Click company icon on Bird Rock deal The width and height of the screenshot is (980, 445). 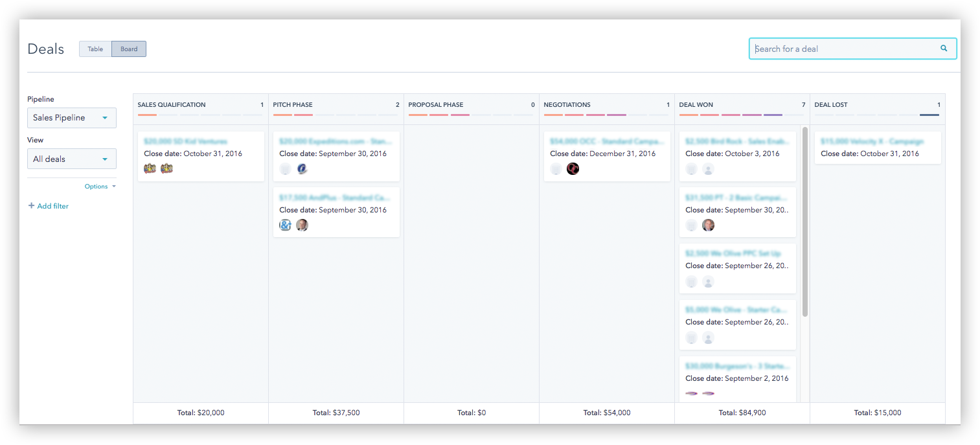(691, 170)
